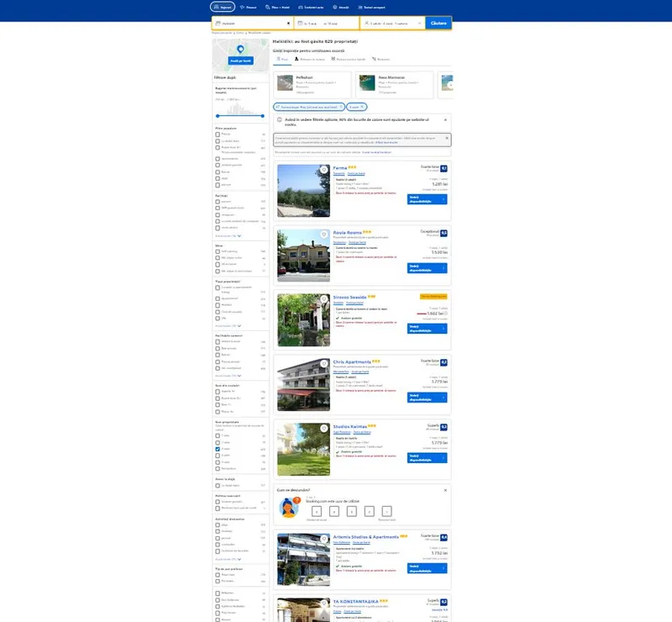Click the Arată pe hartă button

click(240, 61)
